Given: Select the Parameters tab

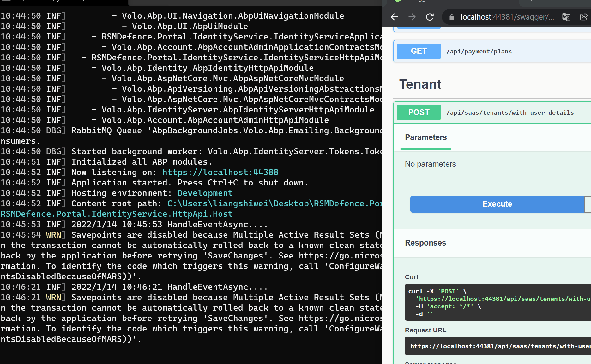Looking at the screenshot, I should point(426,137).
